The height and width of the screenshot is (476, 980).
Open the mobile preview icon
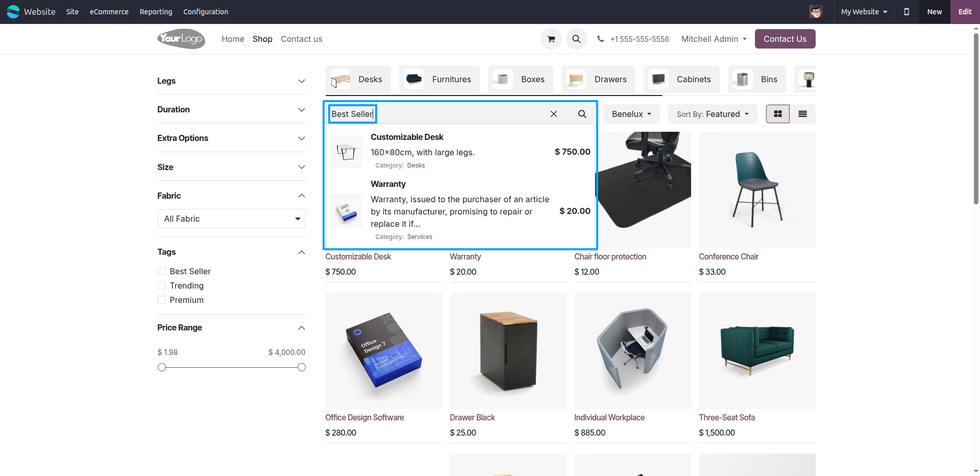pyautogui.click(x=906, y=12)
